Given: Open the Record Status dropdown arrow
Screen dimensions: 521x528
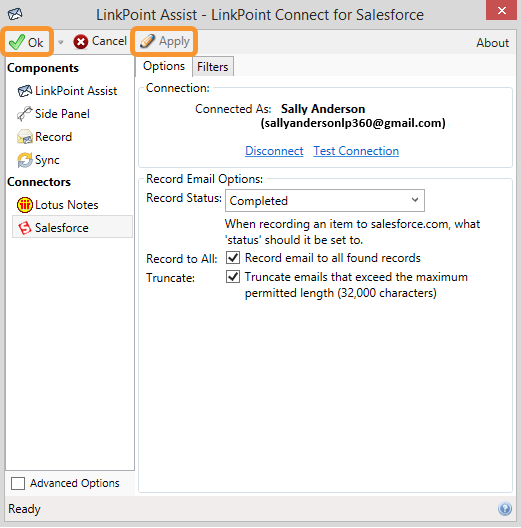Looking at the screenshot, I should (415, 200).
